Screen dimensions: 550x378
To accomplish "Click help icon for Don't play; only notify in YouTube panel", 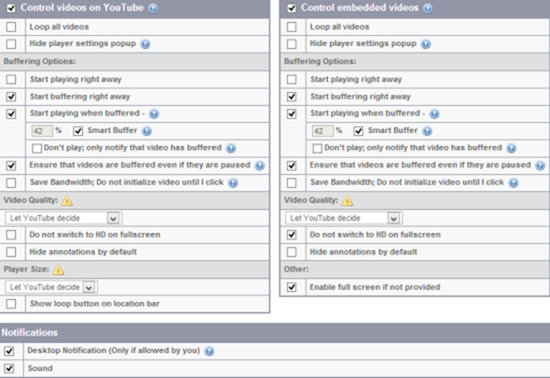I will (x=231, y=148).
